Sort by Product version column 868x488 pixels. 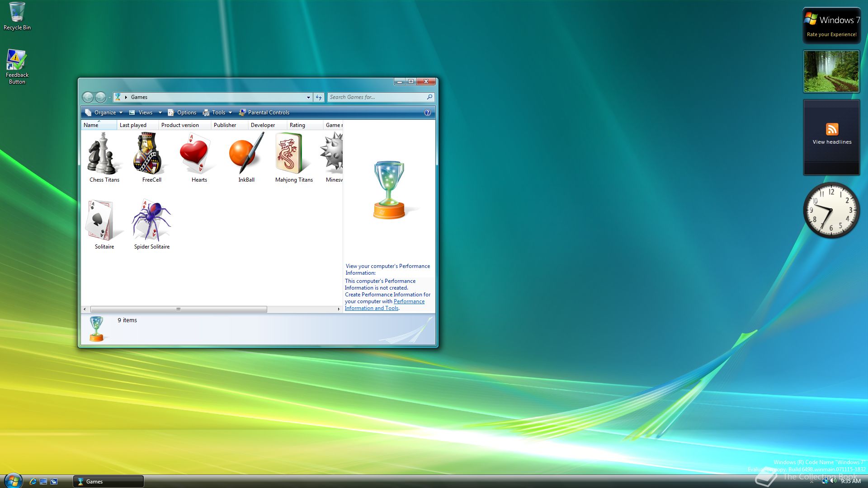184,125
